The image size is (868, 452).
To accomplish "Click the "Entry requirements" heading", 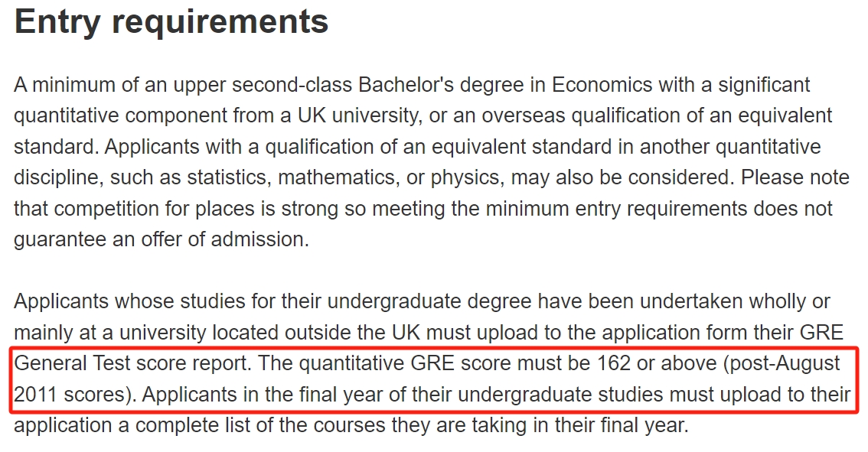I will coord(171,23).
